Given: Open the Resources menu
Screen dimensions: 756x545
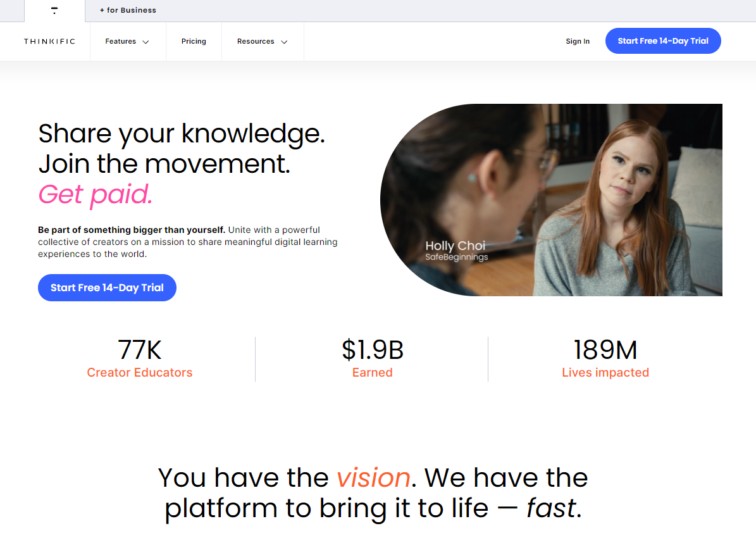Looking at the screenshot, I should pyautogui.click(x=263, y=42).
